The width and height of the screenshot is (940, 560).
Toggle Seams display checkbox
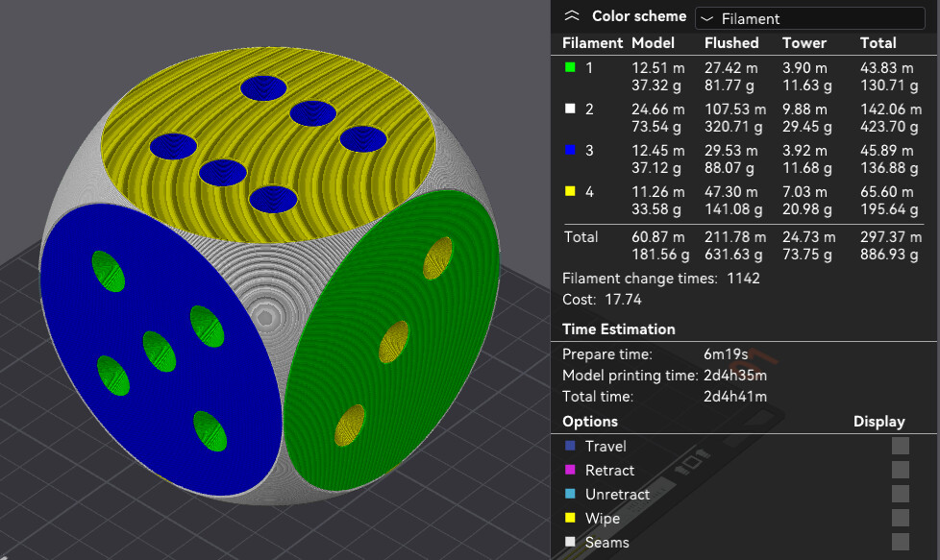(900, 542)
